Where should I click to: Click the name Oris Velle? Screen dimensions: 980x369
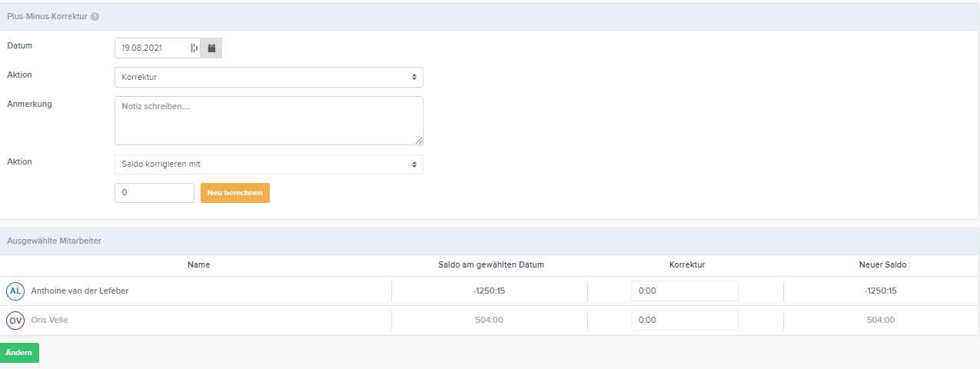(x=49, y=320)
